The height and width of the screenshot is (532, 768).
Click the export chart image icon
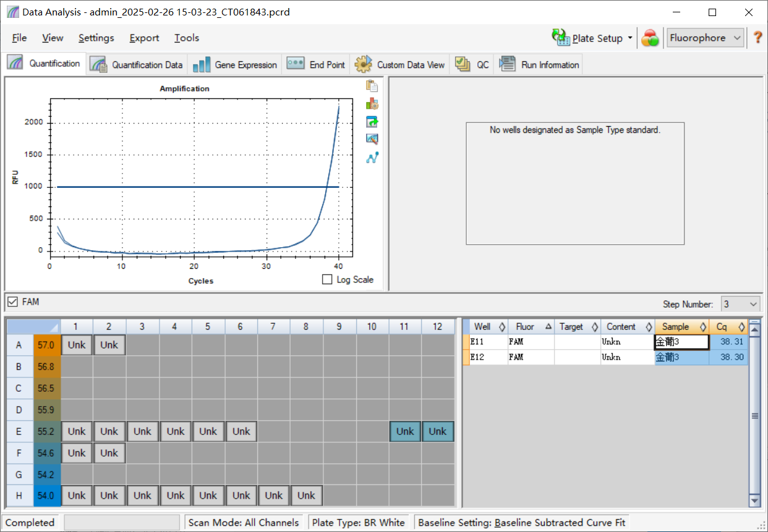click(x=372, y=122)
